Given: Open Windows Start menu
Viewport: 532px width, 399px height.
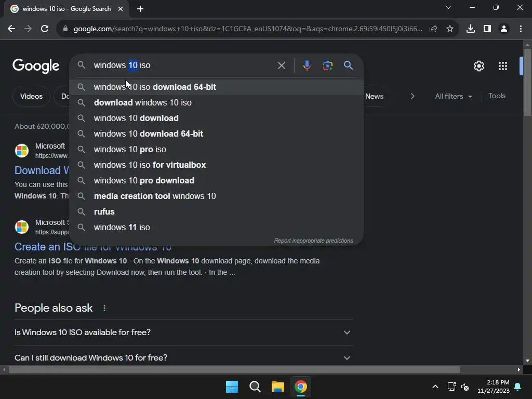Looking at the screenshot, I should [232, 387].
